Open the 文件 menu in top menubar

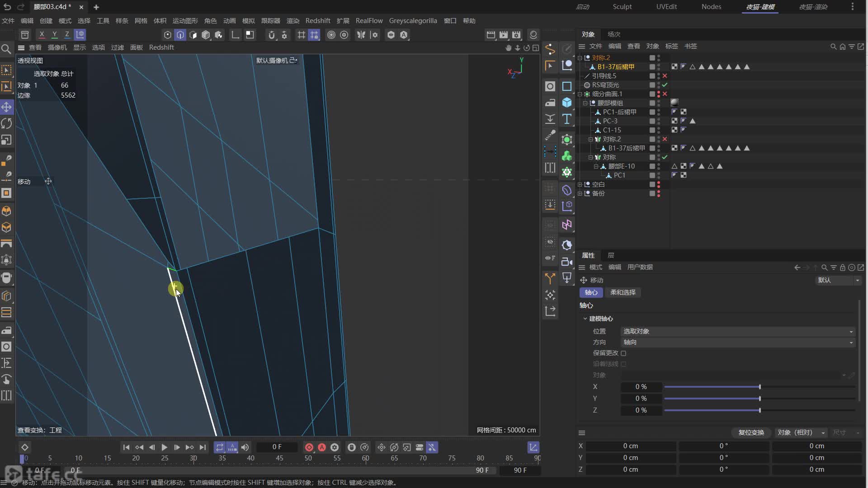click(x=8, y=21)
